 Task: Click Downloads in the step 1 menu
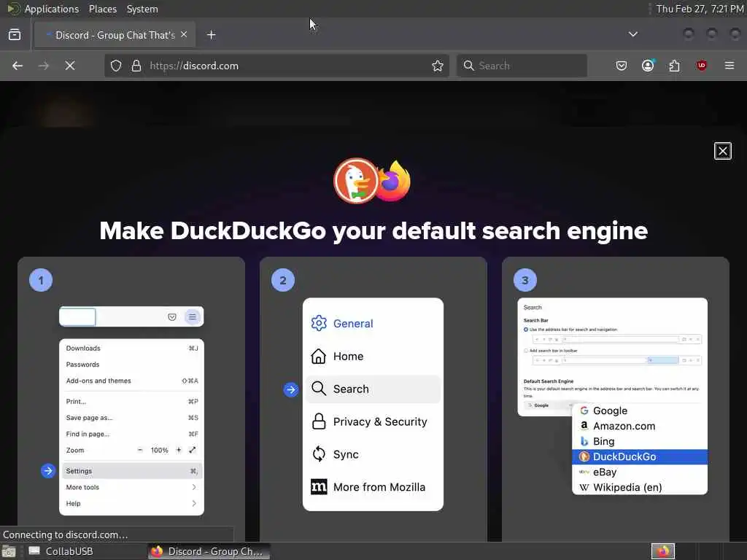click(131, 348)
